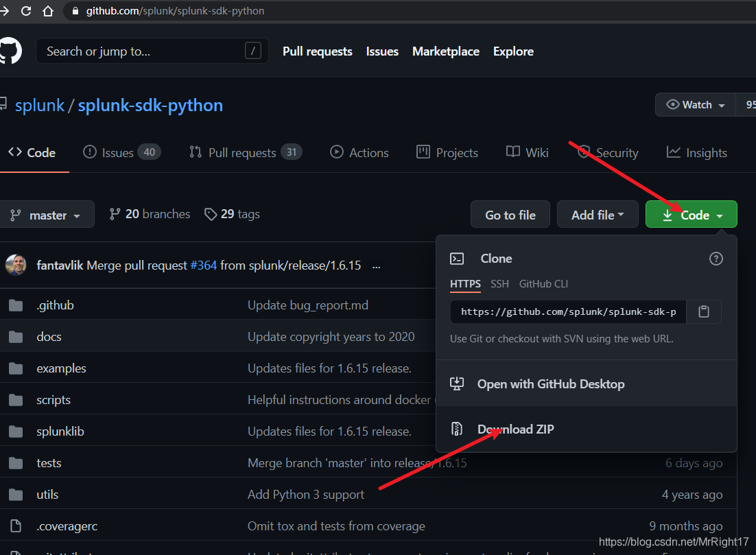This screenshot has height=555, width=756.
Task: Open commit 'Omit tox and tests from coverage'
Action: pos(336,526)
